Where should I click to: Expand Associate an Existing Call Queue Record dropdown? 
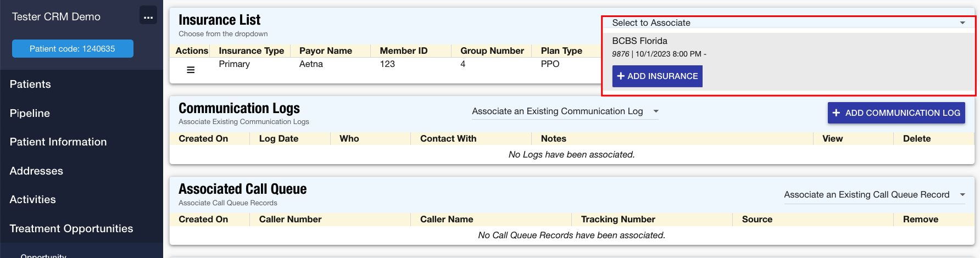874,195
